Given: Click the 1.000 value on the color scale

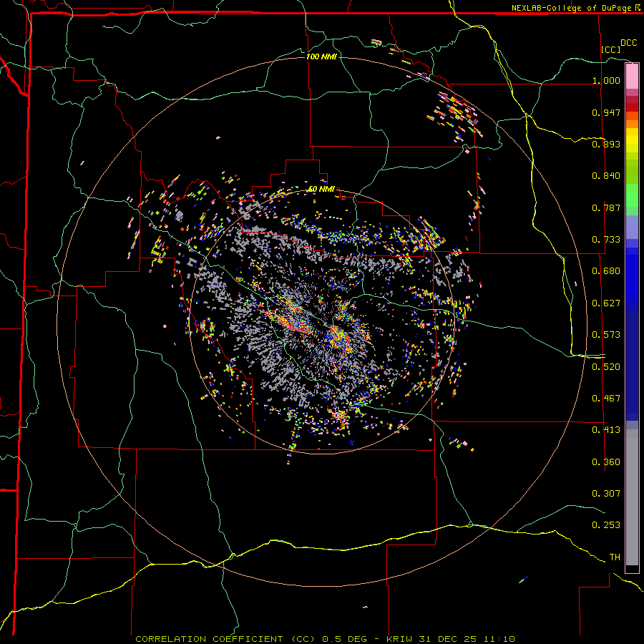Looking at the screenshot, I should pyautogui.click(x=606, y=80).
